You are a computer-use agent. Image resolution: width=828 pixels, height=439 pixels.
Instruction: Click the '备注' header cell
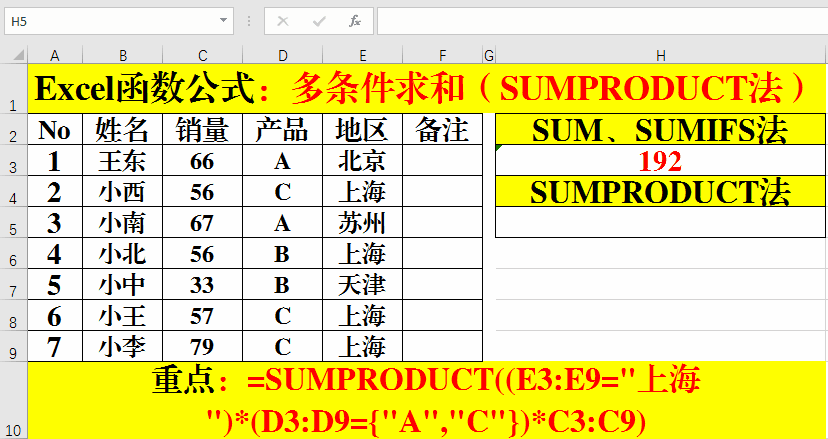443,129
